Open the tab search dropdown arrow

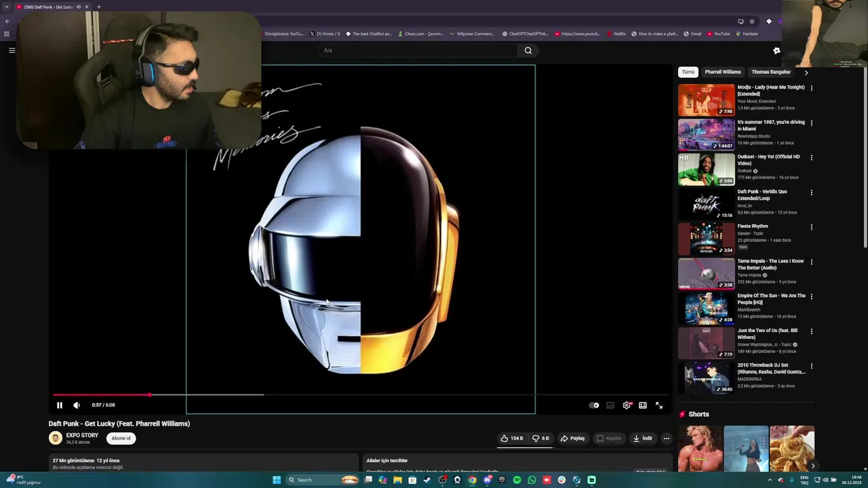point(7,7)
